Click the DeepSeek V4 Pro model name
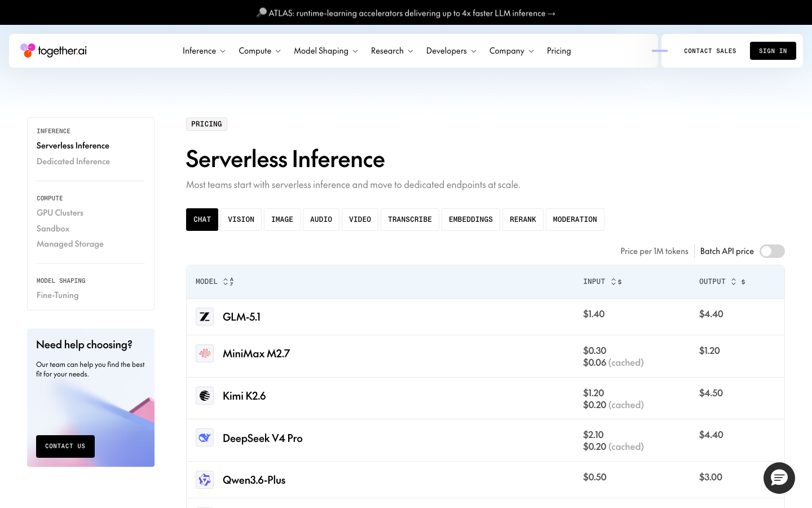This screenshot has height=508, width=812. click(x=263, y=438)
